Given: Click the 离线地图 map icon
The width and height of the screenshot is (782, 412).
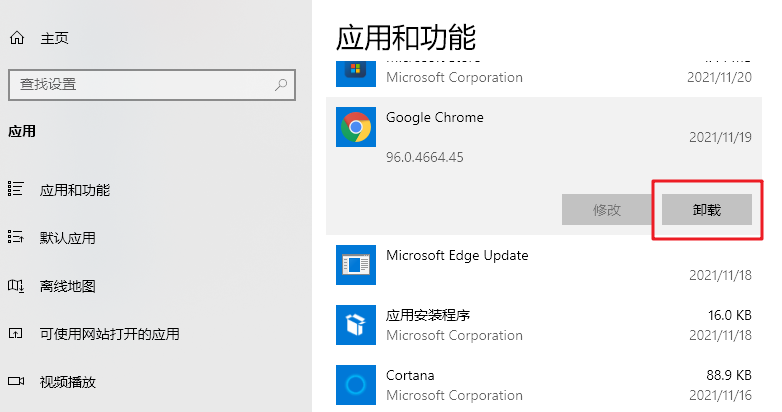Looking at the screenshot, I should 16,286.
